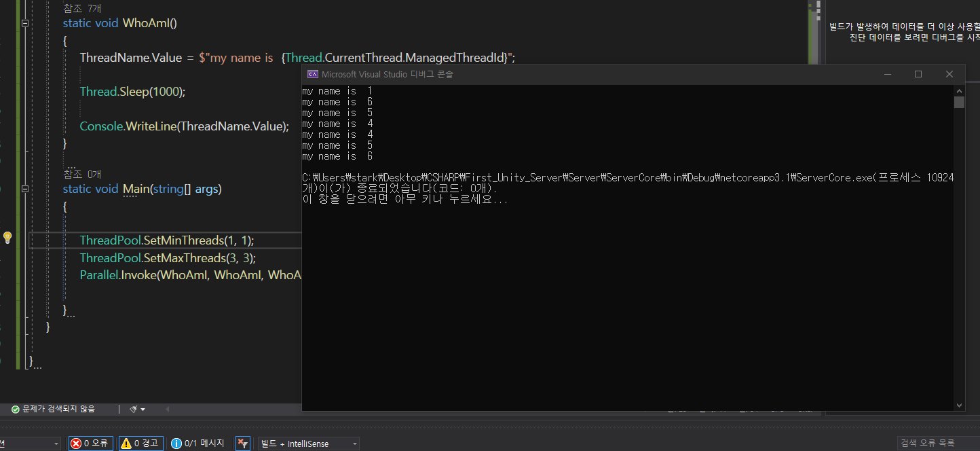Maximize the debug console window

(918, 74)
